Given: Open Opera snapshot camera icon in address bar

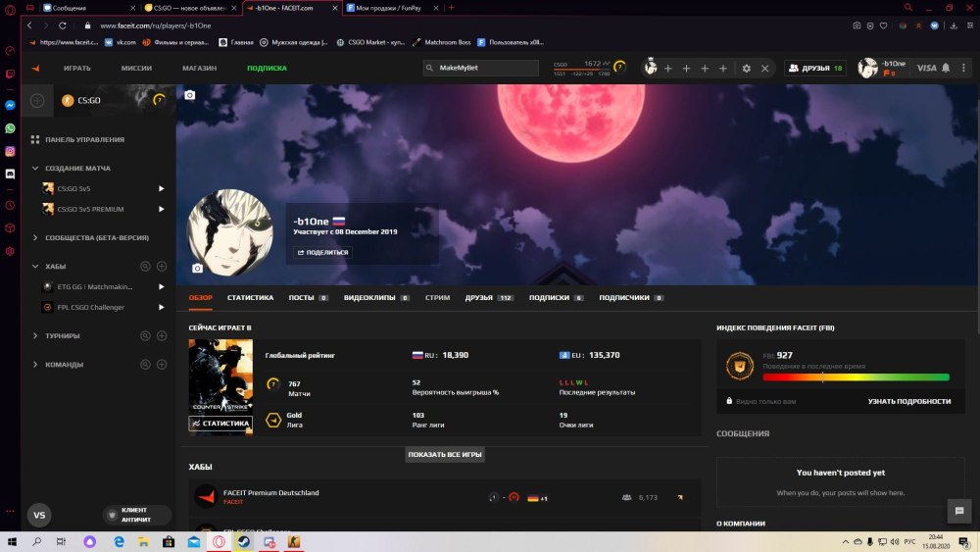Looking at the screenshot, I should point(857,25).
